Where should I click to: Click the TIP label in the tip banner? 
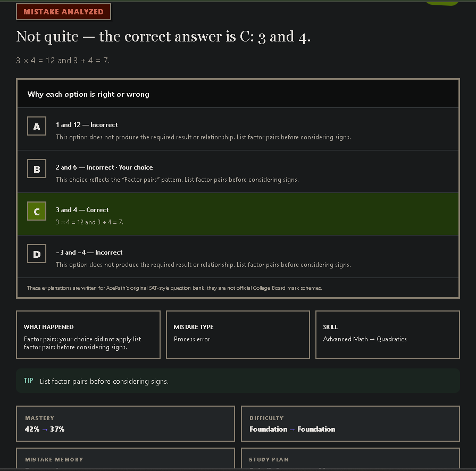[x=29, y=381]
